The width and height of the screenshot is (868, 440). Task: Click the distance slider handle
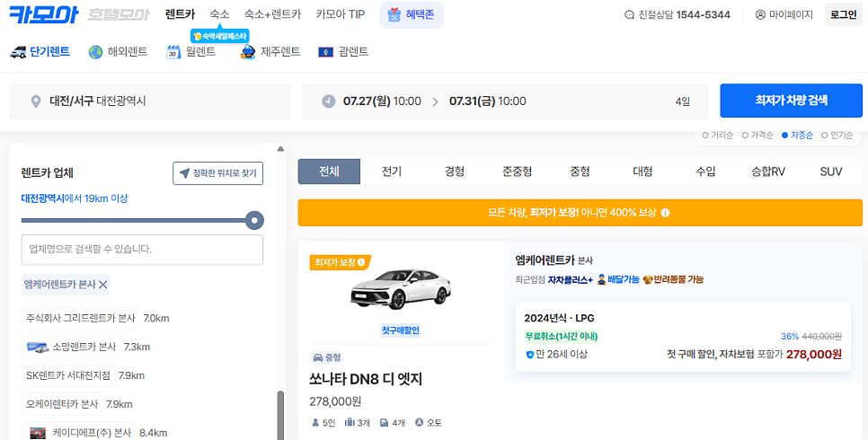254,220
